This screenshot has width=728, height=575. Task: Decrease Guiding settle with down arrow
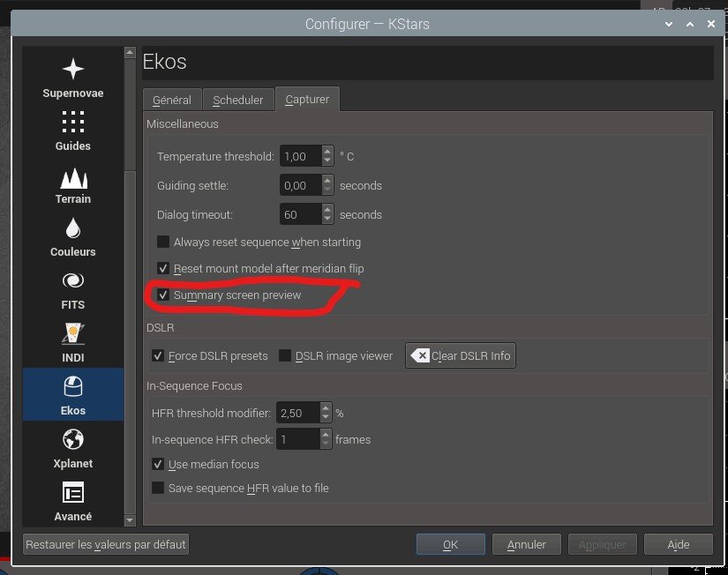pyautogui.click(x=327, y=190)
